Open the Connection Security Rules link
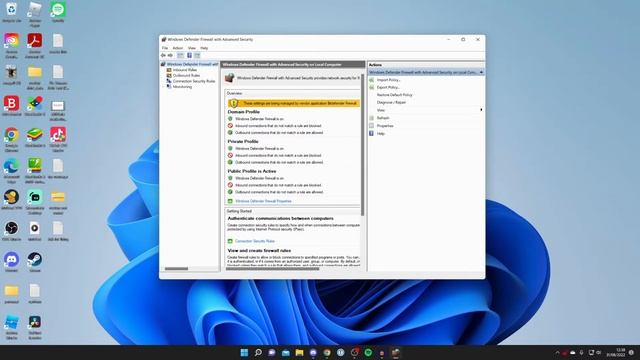Viewport: 640px width, 360px height. click(x=255, y=241)
